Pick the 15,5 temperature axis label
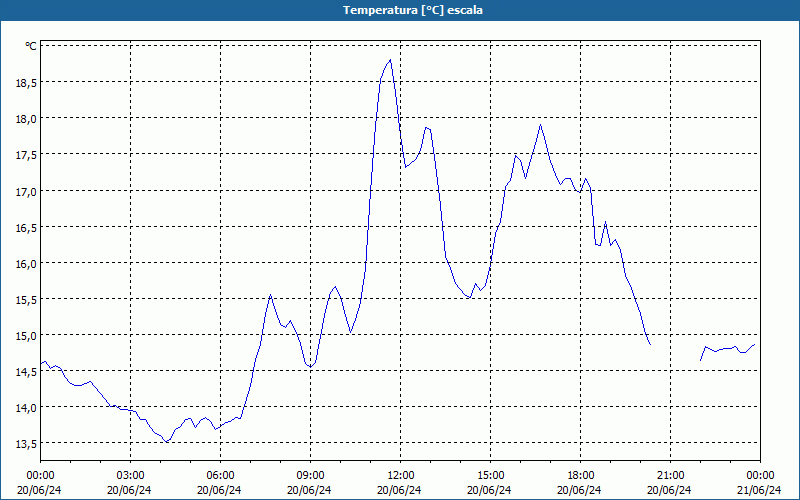 (x=26, y=300)
